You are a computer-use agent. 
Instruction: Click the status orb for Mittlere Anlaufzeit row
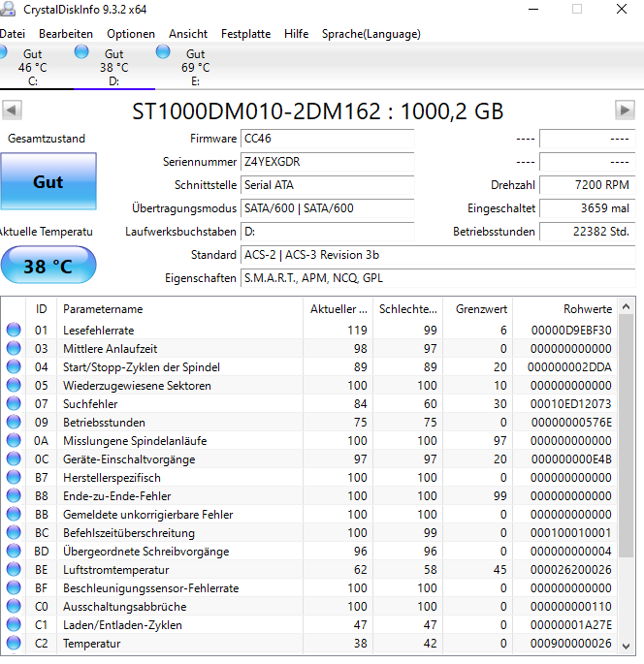pyautogui.click(x=14, y=348)
